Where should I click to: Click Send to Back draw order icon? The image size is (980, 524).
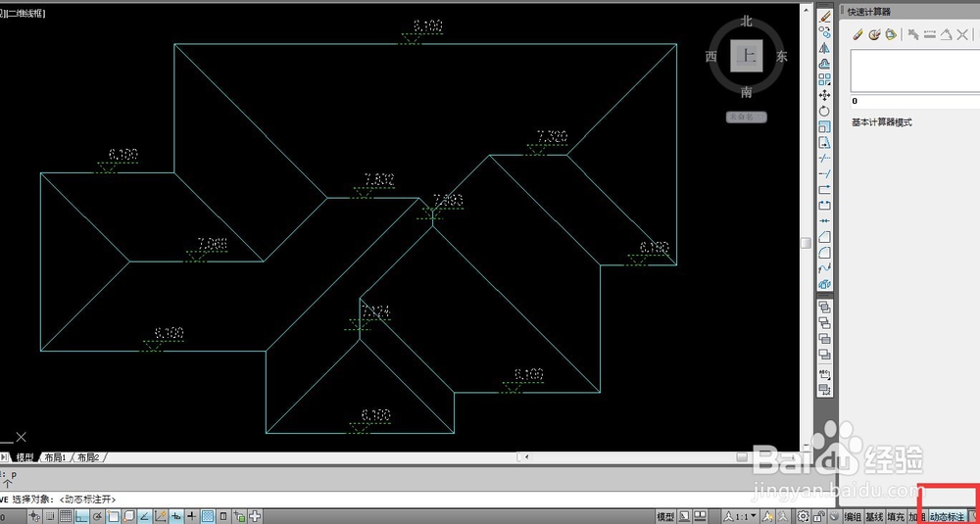pyautogui.click(x=824, y=323)
